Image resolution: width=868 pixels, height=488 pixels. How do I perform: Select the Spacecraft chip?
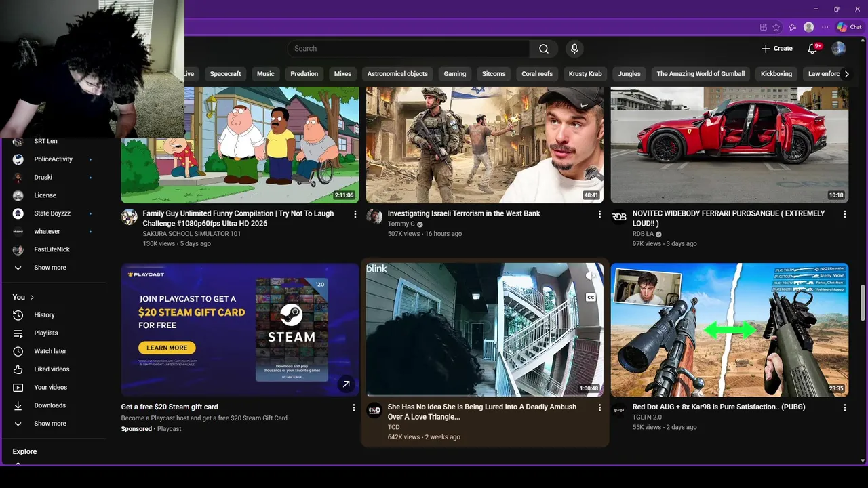225,74
